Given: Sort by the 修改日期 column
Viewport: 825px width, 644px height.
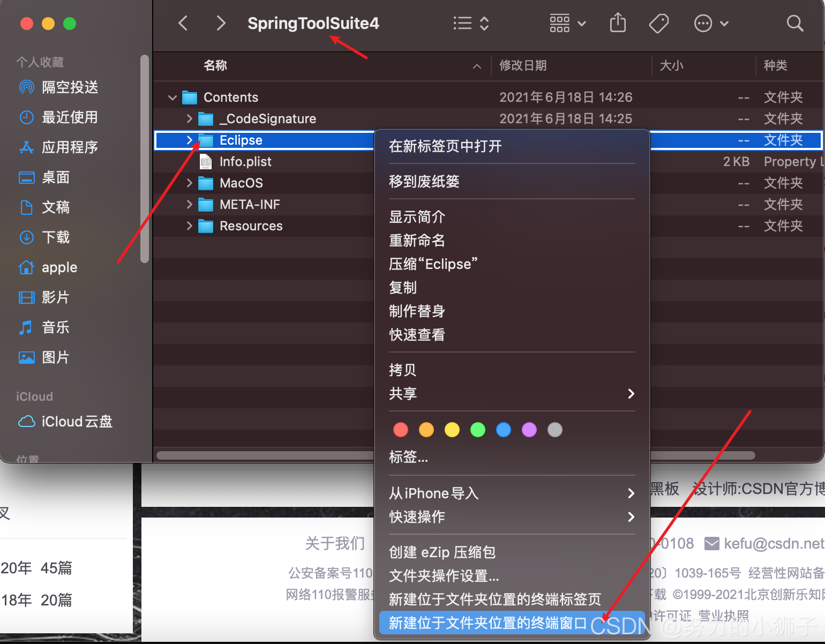Looking at the screenshot, I should point(523,65).
